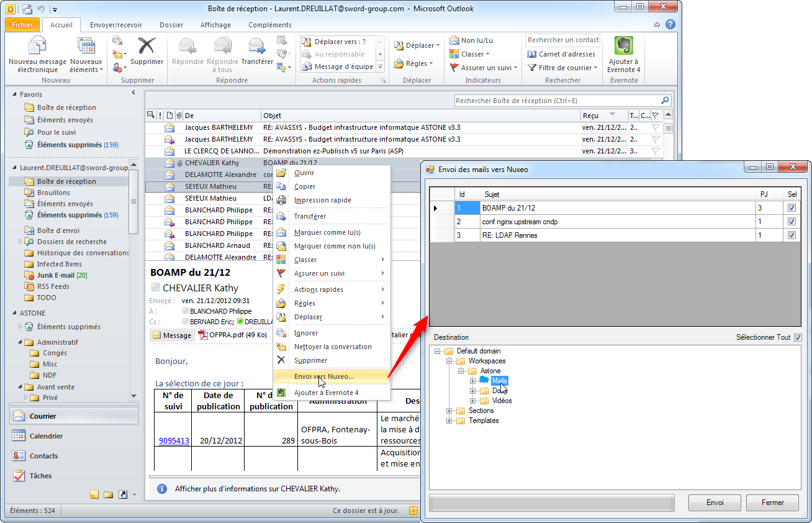The height and width of the screenshot is (523, 812).
Task: Switch to the Dossier ribbon tab
Action: 171,25
